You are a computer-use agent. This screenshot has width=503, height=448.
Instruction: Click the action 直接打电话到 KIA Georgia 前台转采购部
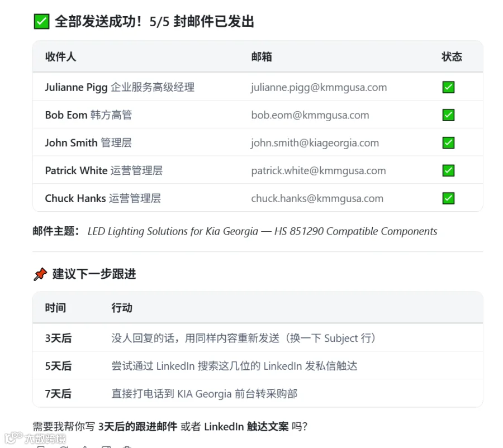205,394
